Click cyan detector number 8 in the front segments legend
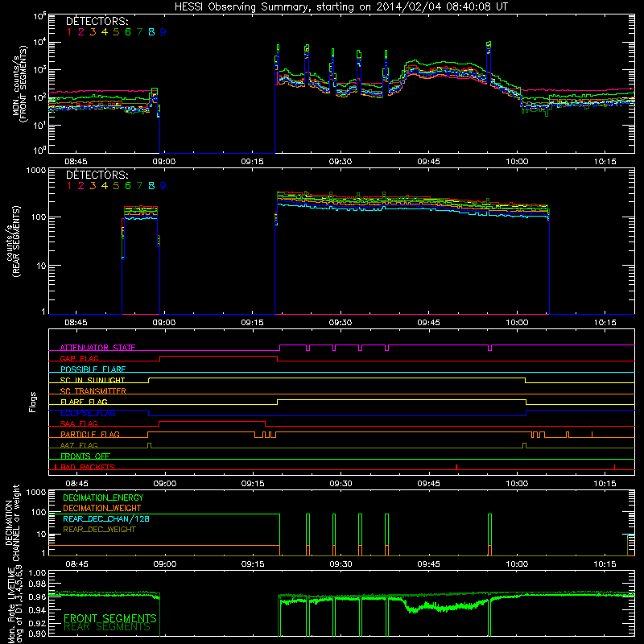Viewport: 644px width, 644px height. 151,32
